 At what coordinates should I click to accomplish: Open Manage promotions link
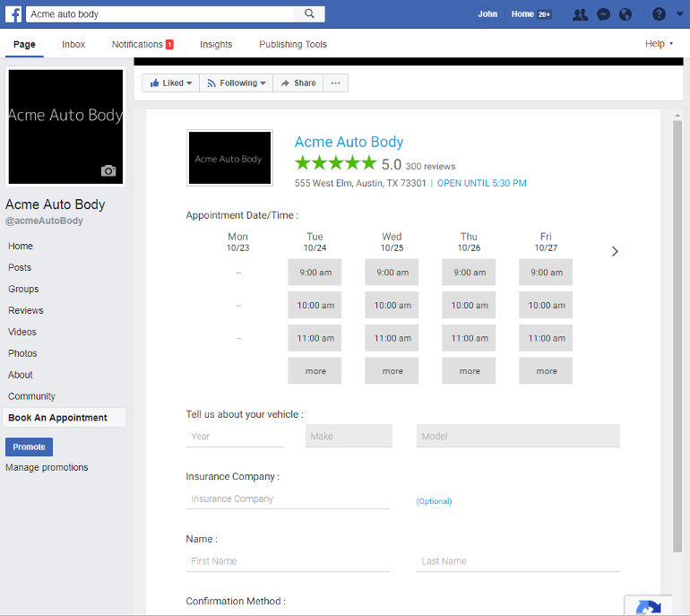[x=47, y=467]
